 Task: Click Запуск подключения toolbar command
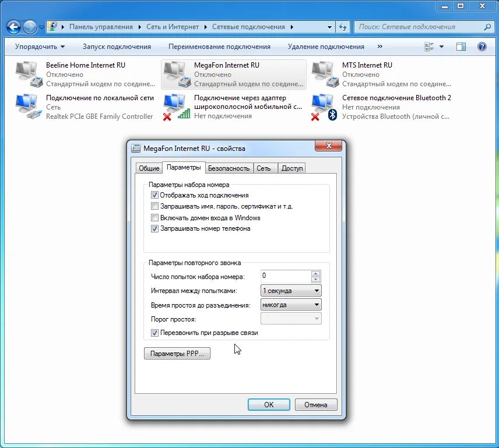coord(117,47)
